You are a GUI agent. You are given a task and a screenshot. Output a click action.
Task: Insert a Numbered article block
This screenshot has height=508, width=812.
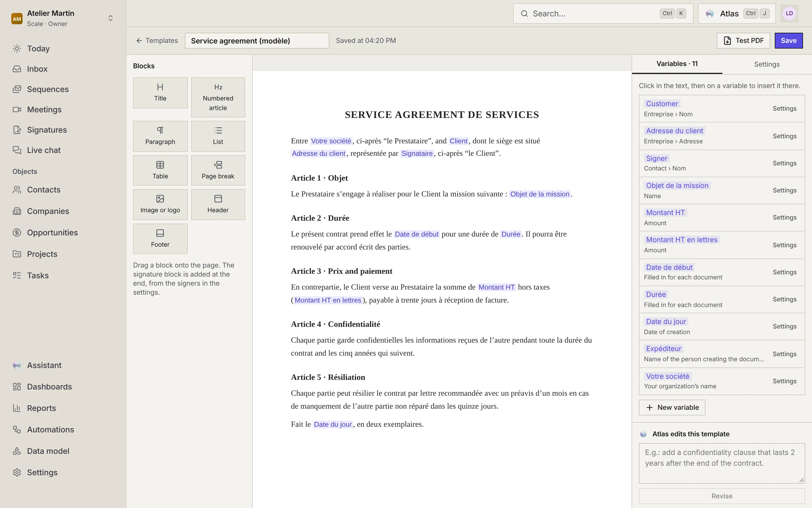pyautogui.click(x=218, y=97)
